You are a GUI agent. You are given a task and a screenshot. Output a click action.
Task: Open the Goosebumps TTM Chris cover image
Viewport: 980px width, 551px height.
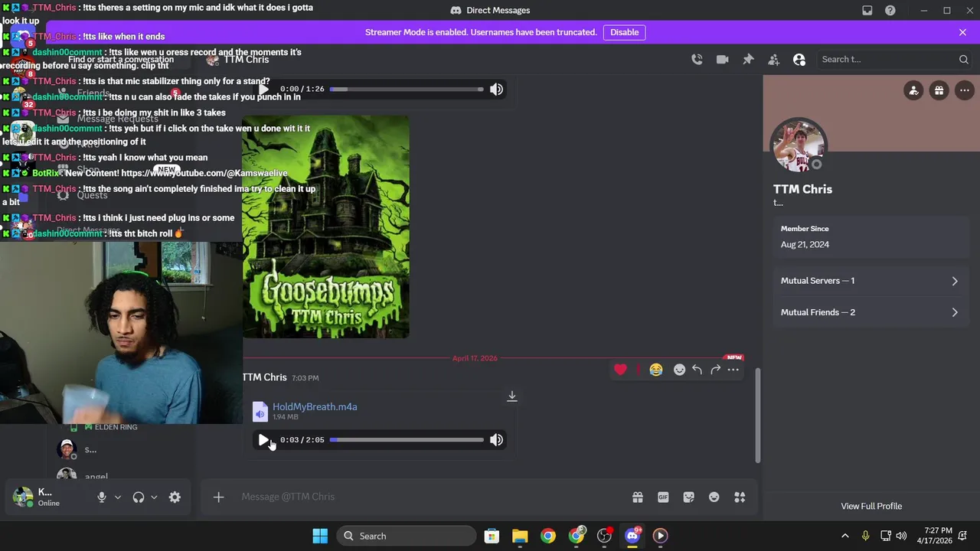pyautogui.click(x=326, y=227)
